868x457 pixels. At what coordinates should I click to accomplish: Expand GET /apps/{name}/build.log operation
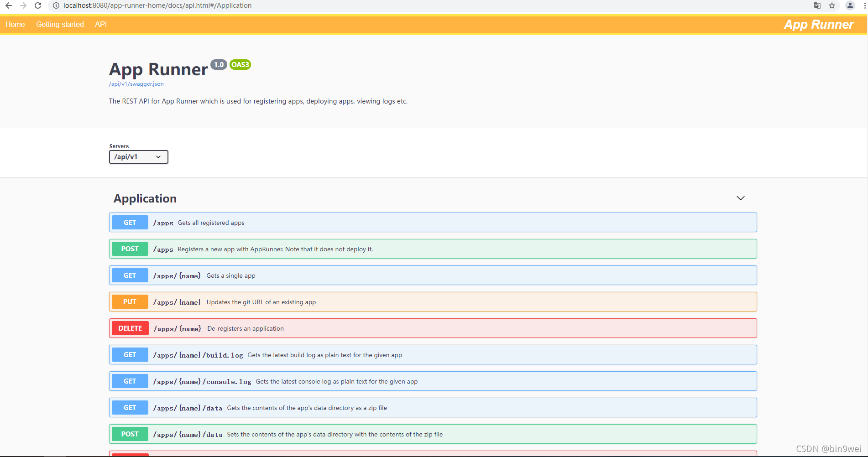433,355
